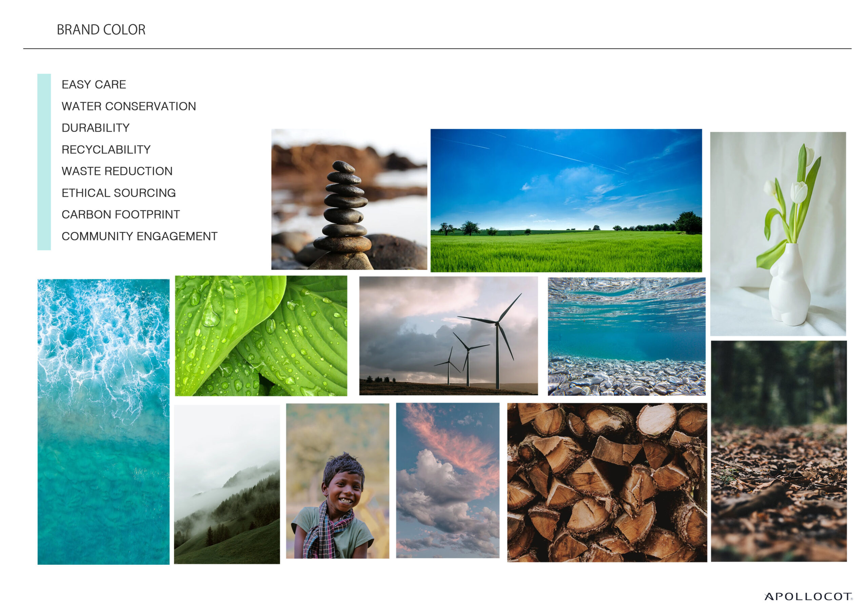Click the green leaves with water droplets
Screen dimensions: 868x614
pos(261,336)
